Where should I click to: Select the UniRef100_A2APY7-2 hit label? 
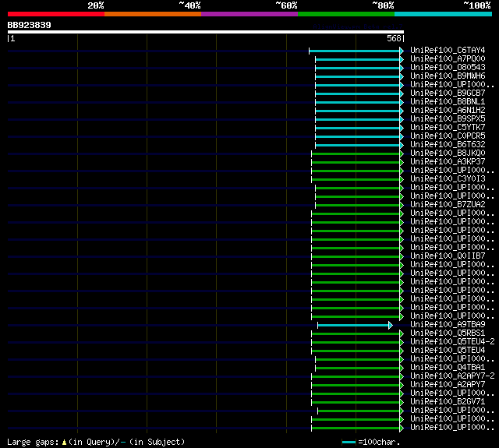(452, 376)
